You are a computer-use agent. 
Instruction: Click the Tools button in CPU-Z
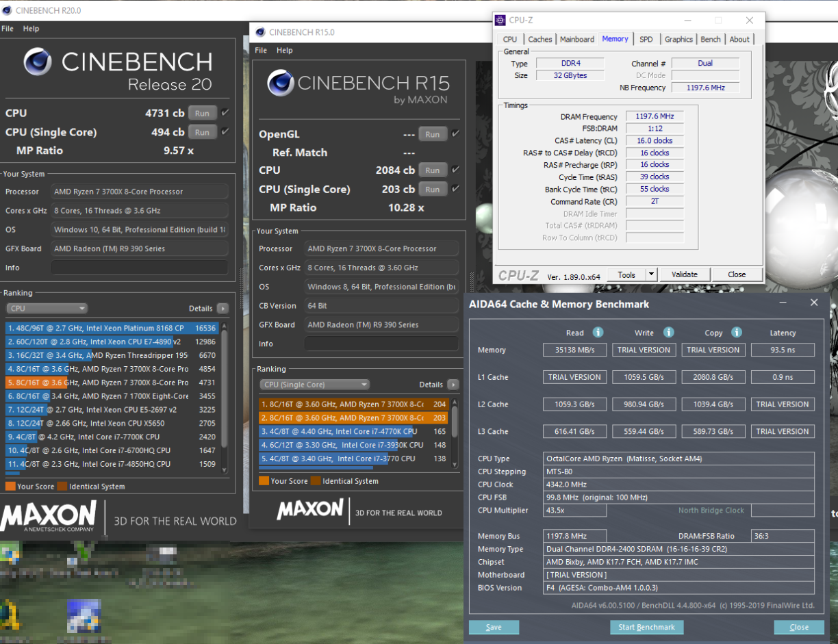pyautogui.click(x=626, y=274)
